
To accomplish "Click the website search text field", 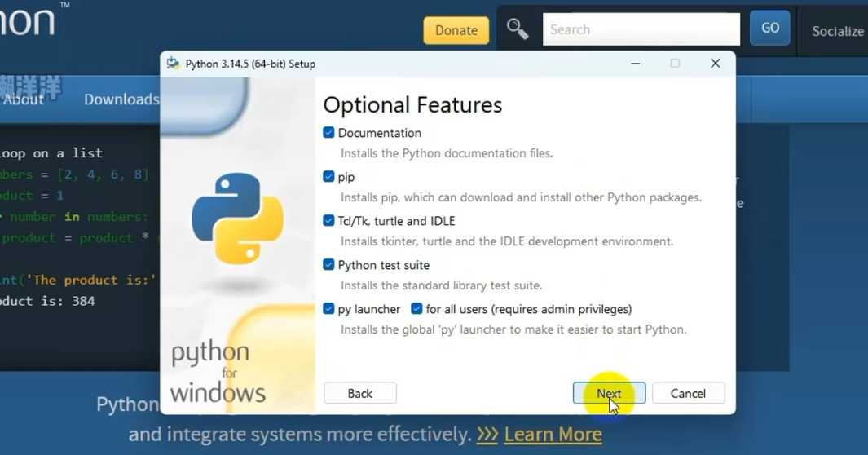I will point(641,29).
